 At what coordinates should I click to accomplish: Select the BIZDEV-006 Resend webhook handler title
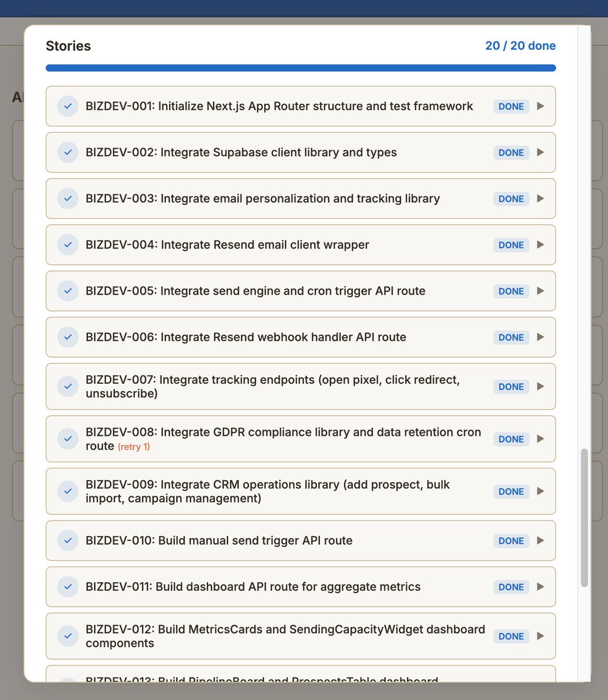click(245, 337)
